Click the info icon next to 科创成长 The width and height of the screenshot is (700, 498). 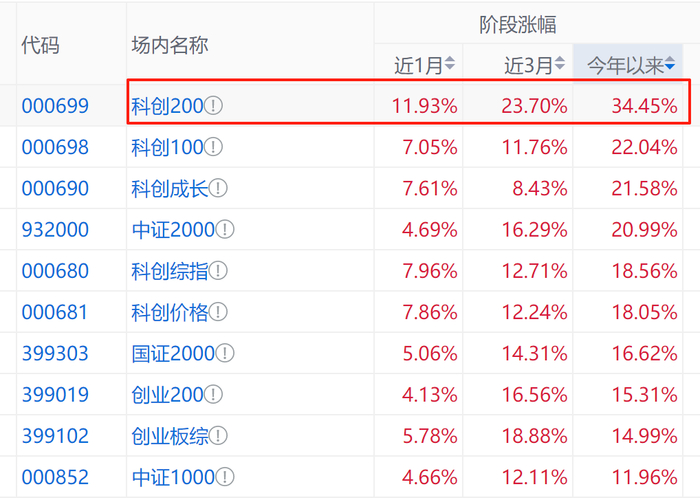click(x=218, y=188)
